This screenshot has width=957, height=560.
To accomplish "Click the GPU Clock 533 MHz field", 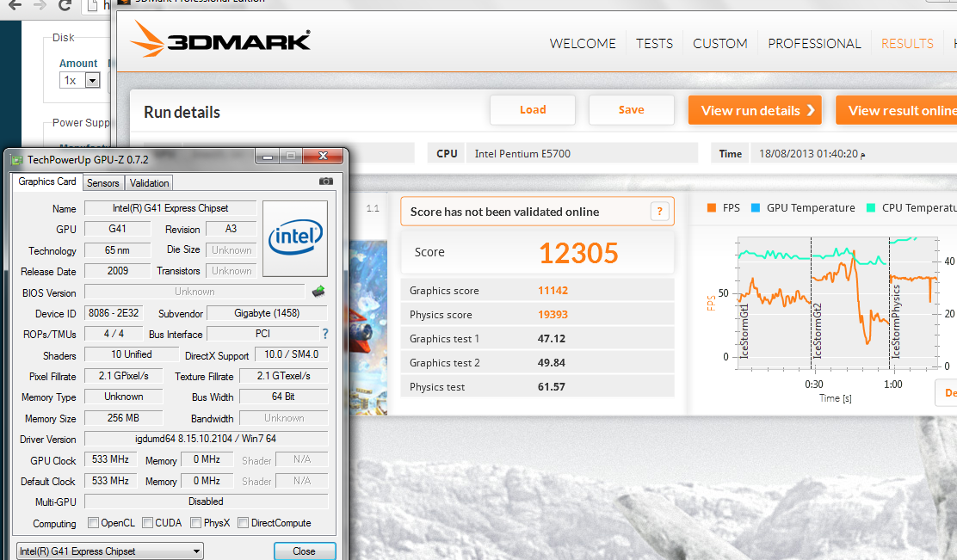I will (110, 459).
